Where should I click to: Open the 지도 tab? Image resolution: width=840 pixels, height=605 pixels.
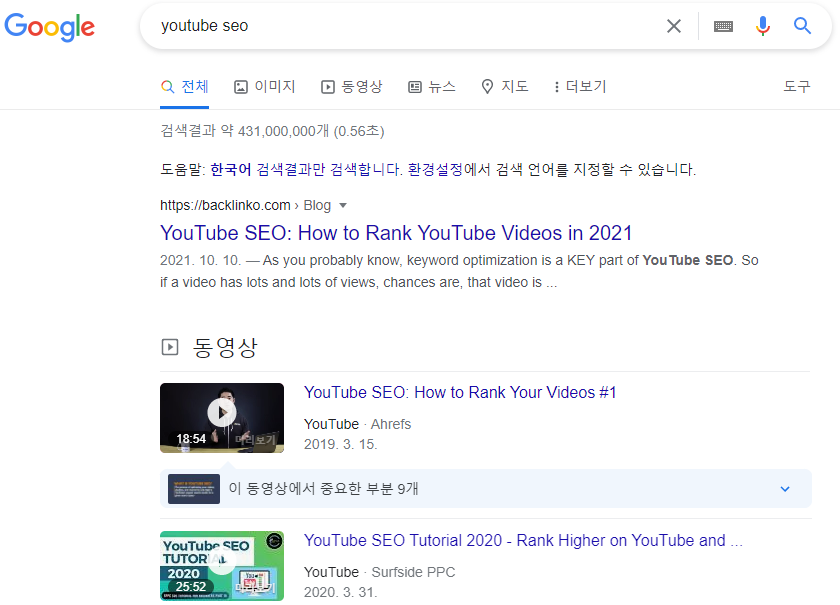[505, 87]
